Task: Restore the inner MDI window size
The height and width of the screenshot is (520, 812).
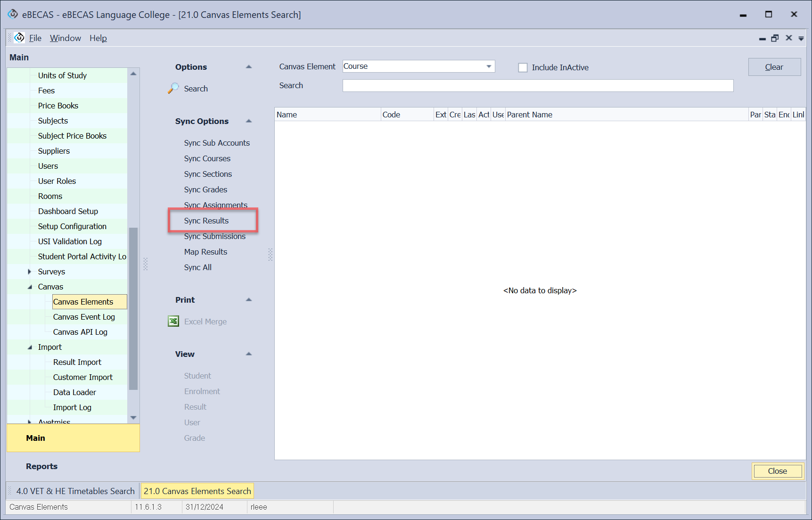Action: coord(775,38)
